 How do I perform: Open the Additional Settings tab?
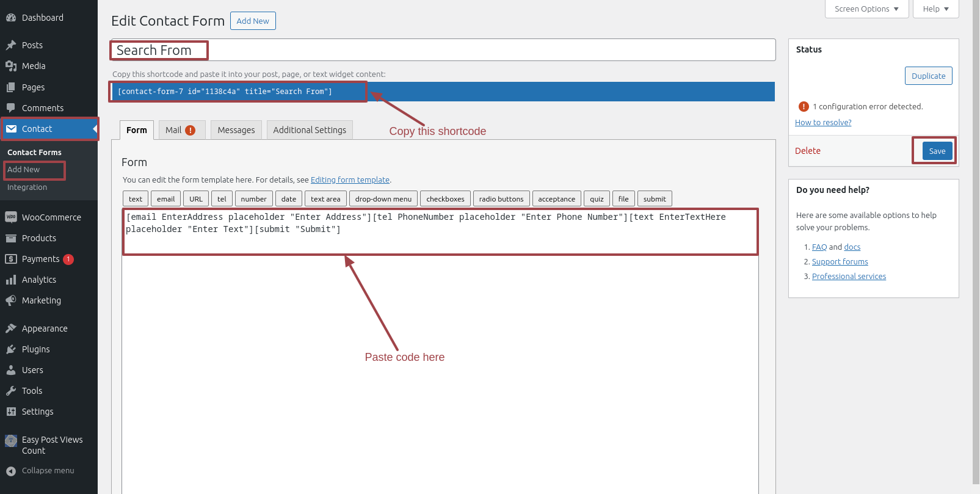click(310, 130)
